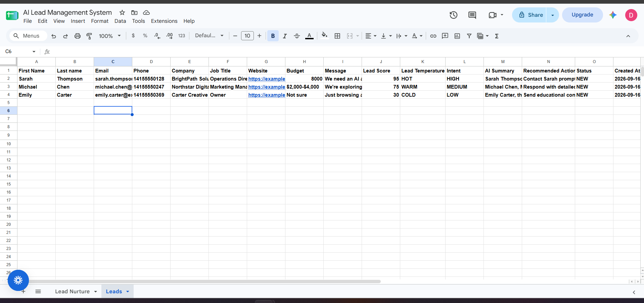
Task: Open the Functions sigma icon
Action: pos(497,36)
